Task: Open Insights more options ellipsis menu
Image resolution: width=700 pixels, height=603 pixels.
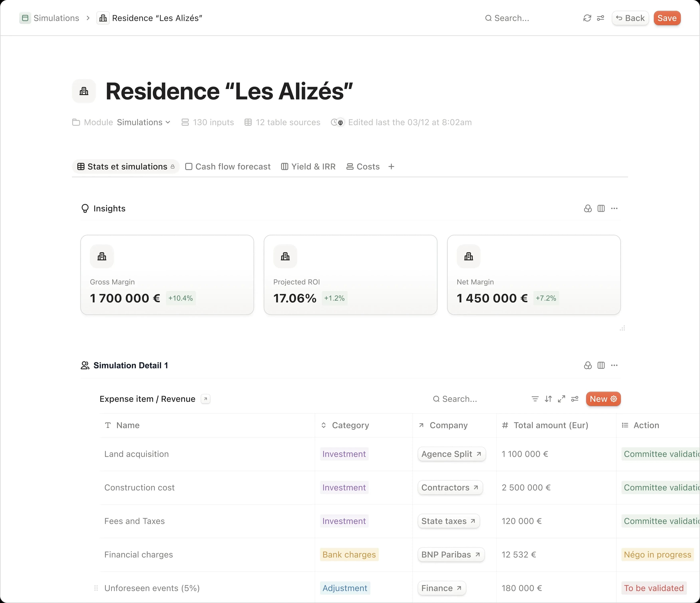Action: pos(614,208)
